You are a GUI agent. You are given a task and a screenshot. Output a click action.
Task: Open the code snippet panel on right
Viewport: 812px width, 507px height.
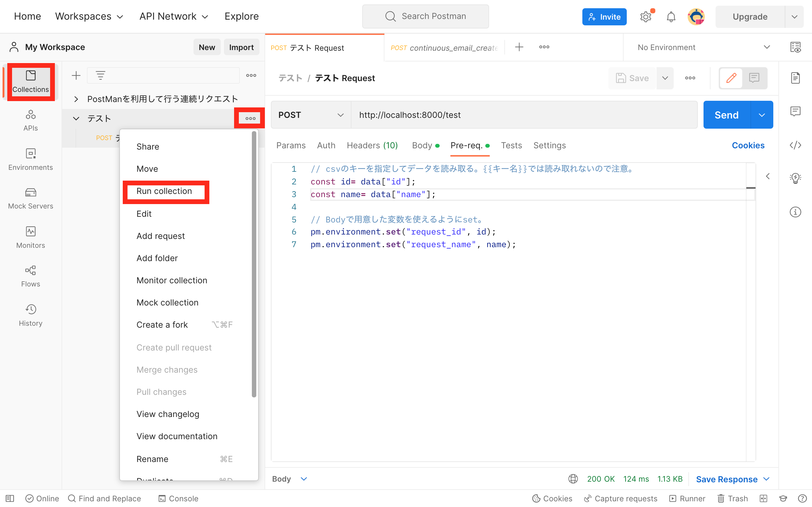pos(796,145)
